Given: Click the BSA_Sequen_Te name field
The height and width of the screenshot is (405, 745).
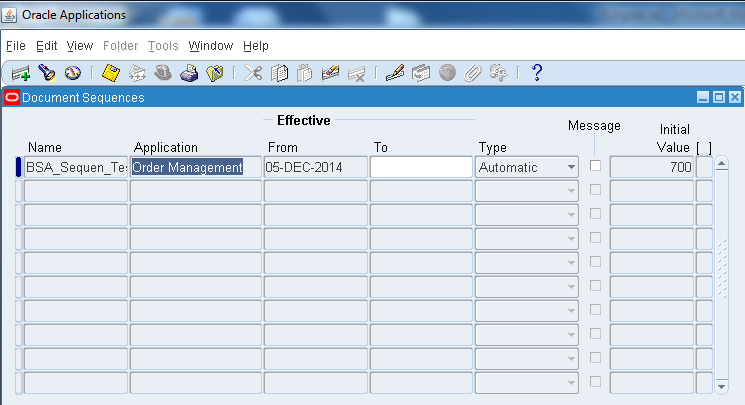Looking at the screenshot, I should [76, 167].
